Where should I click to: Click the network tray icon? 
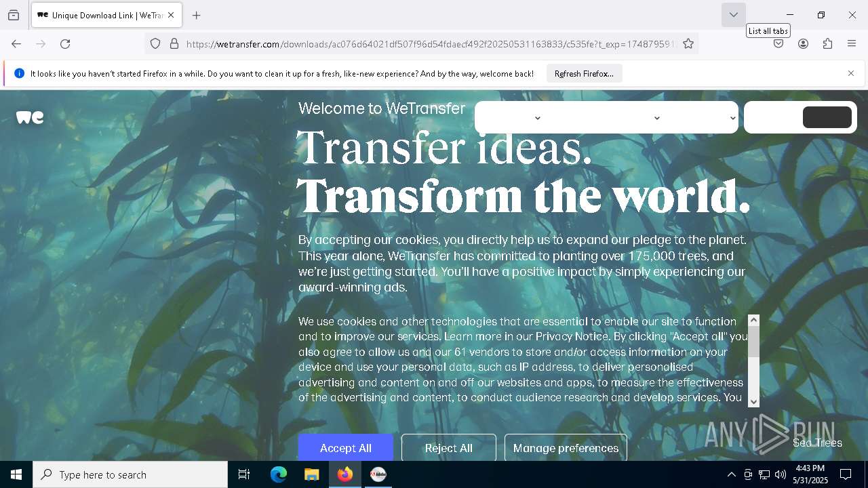coord(764,474)
